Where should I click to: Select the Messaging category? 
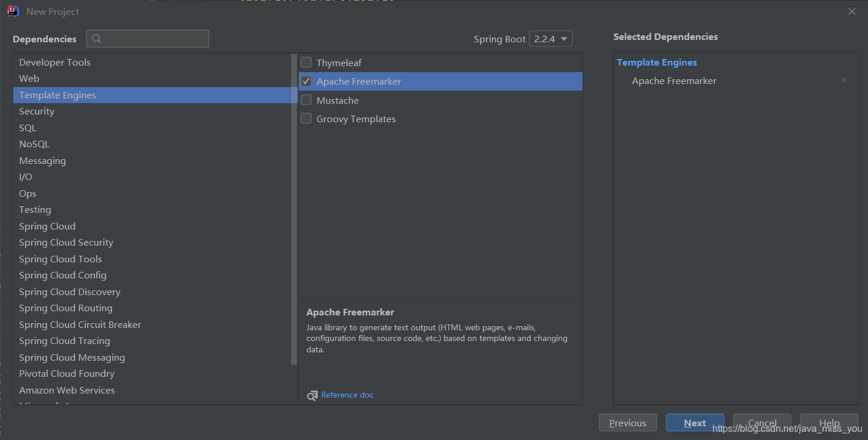(151, 160)
